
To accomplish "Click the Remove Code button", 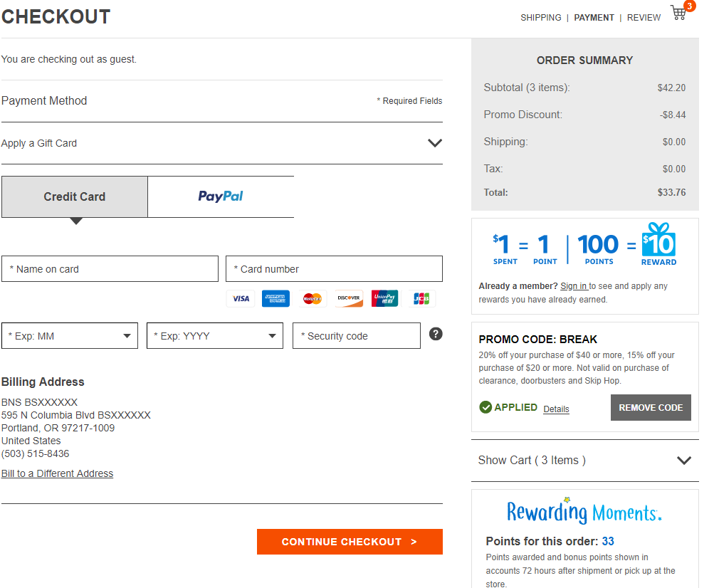I will (651, 408).
